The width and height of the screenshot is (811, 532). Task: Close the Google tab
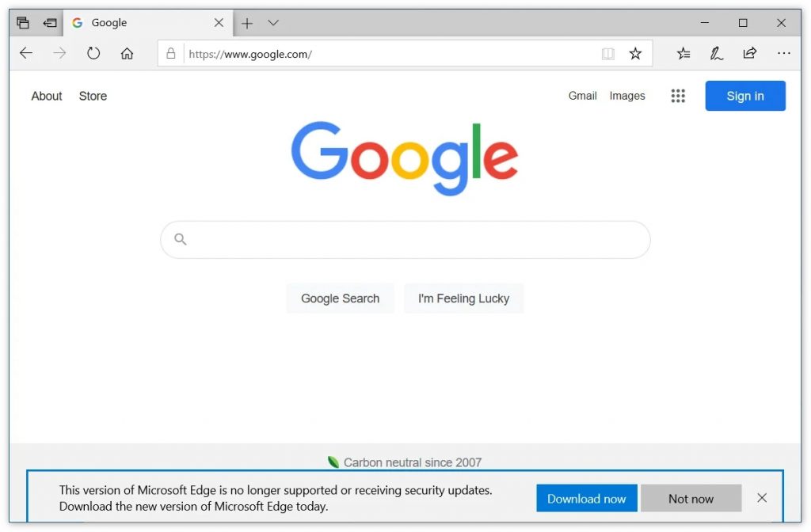[219, 23]
